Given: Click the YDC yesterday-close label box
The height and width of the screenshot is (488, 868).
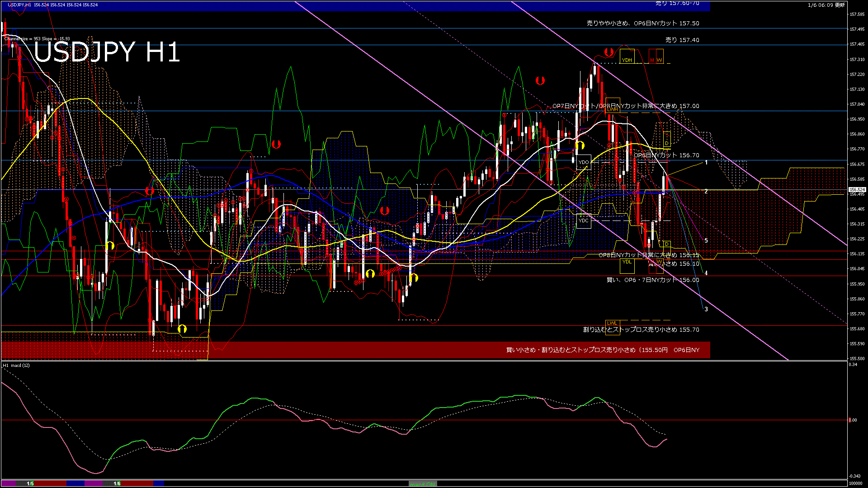Looking at the screenshot, I should point(584,221).
